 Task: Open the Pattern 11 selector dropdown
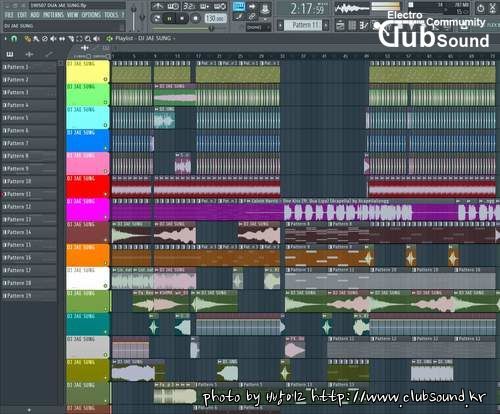[x=303, y=25]
